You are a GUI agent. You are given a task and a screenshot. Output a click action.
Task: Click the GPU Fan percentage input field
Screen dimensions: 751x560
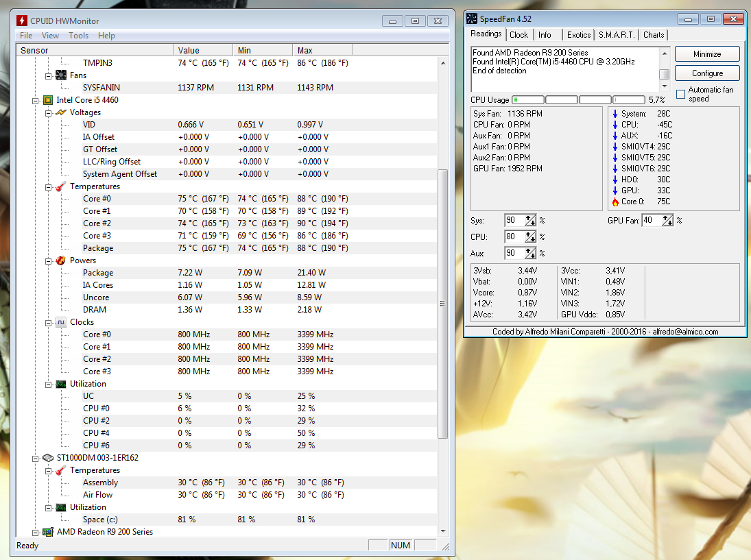coord(652,220)
